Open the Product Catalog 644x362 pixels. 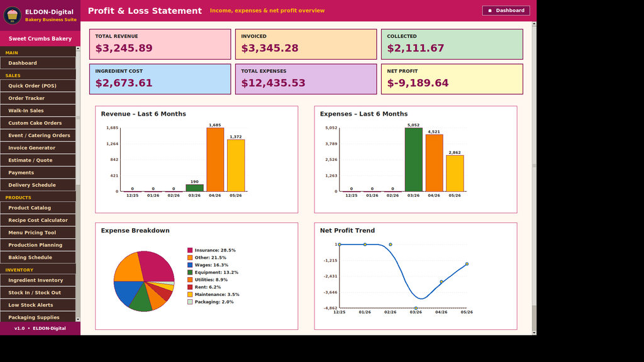pyautogui.click(x=38, y=207)
